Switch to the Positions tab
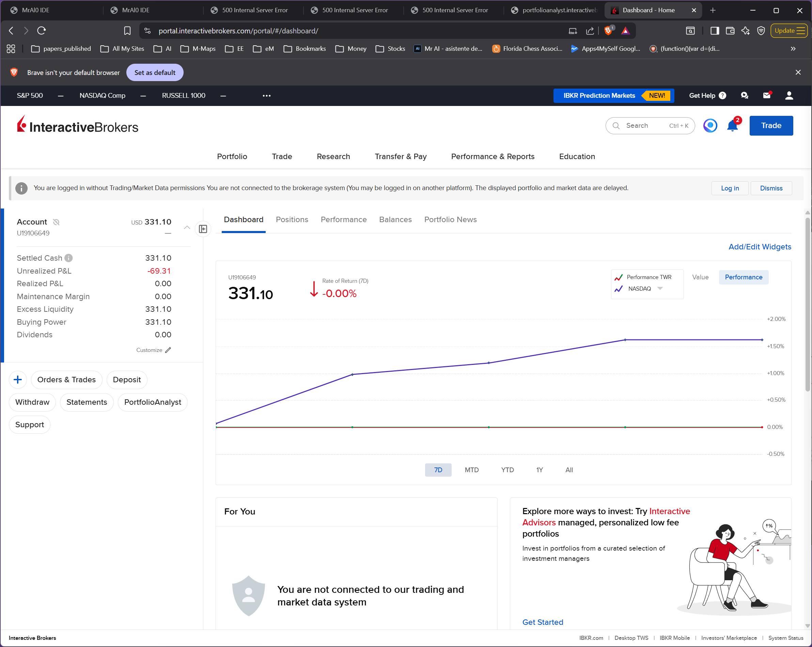This screenshot has height=647, width=812. pos(292,219)
